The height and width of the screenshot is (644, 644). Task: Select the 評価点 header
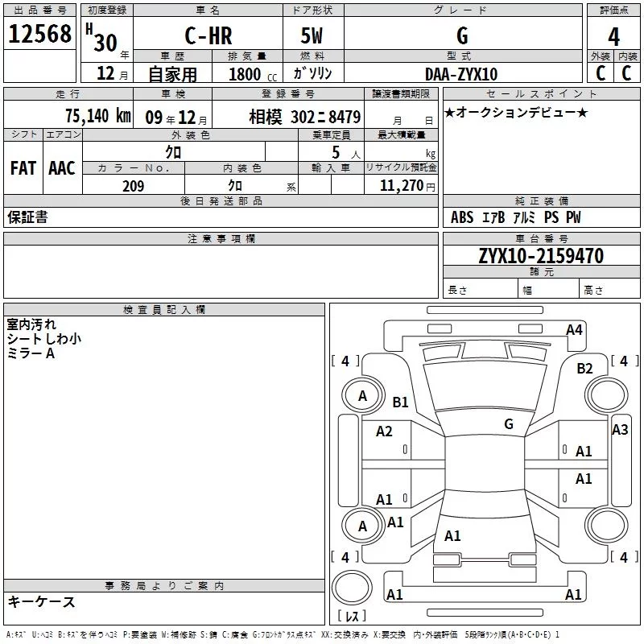613,10
